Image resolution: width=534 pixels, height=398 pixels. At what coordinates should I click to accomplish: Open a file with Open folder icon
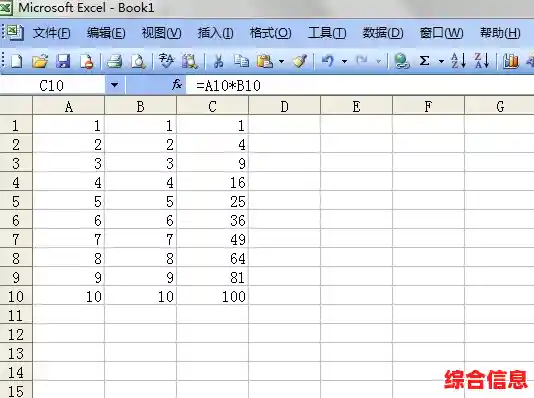40,62
